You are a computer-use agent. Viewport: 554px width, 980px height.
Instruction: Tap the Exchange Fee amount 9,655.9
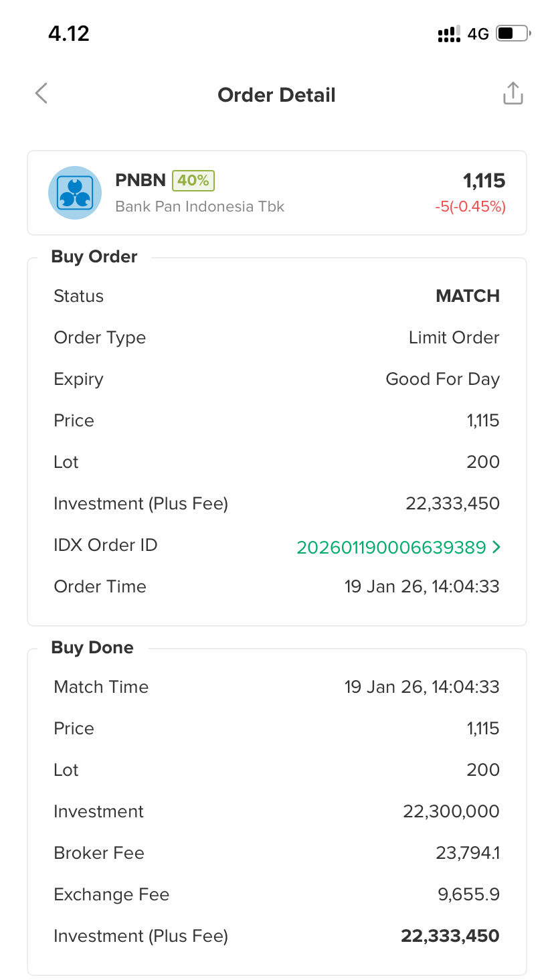[x=468, y=894]
